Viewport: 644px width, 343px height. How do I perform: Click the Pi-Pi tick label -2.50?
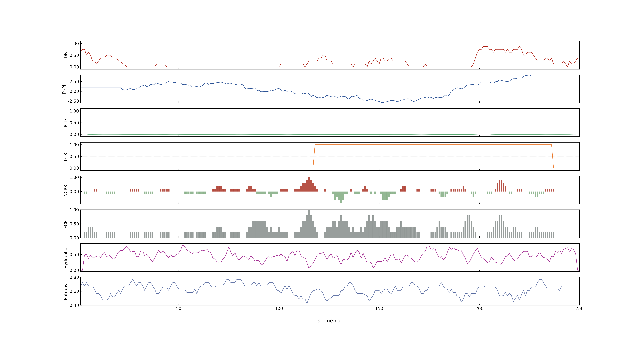73,101
